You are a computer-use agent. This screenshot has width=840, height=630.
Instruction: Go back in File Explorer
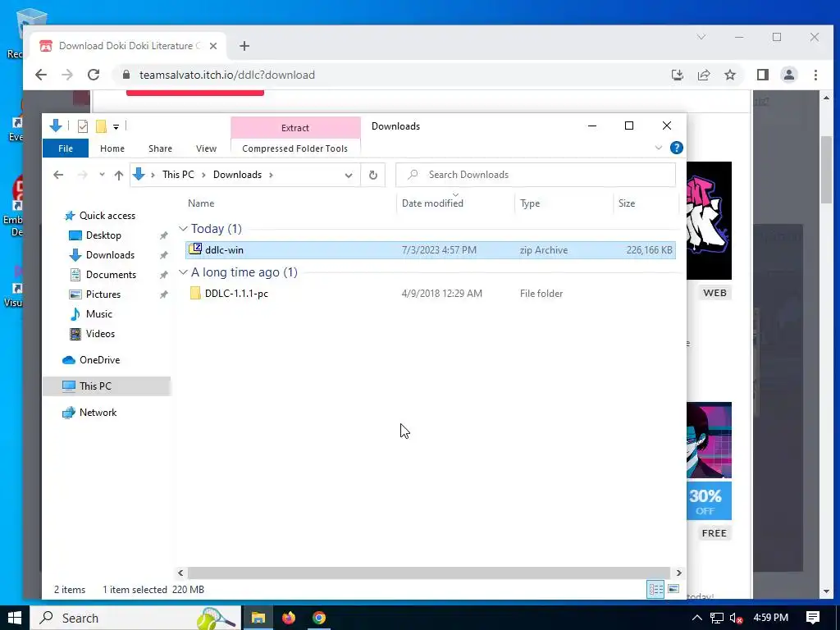[x=58, y=175]
